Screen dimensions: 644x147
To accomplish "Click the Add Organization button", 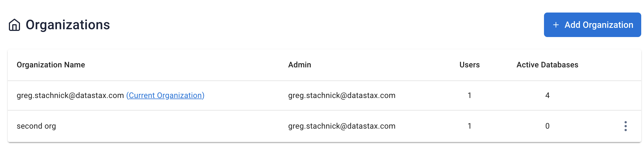I will click(x=592, y=25).
